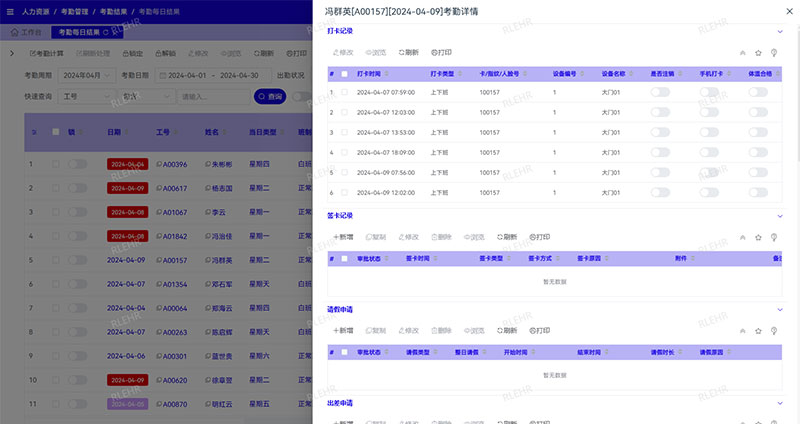The height and width of the screenshot is (424, 800).
Task: Click 打印 in the 打卡记录 toolbar
Action: 441,53
